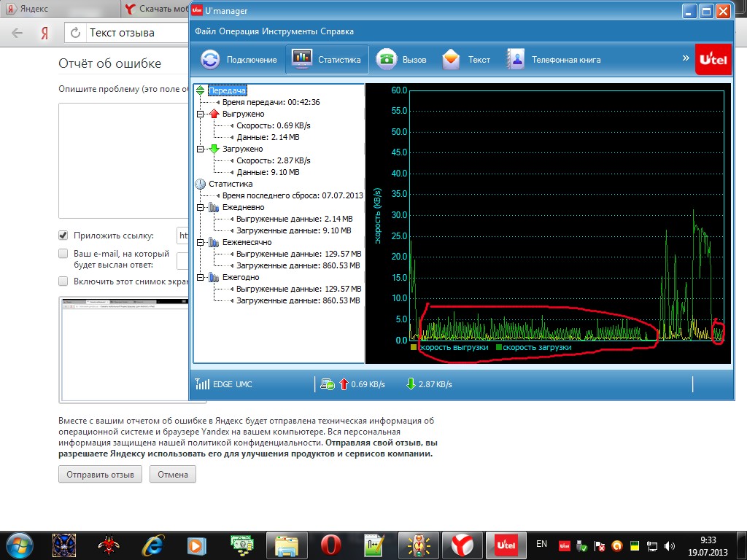
Task: Open the Текст envelope message icon
Action: tap(452, 60)
